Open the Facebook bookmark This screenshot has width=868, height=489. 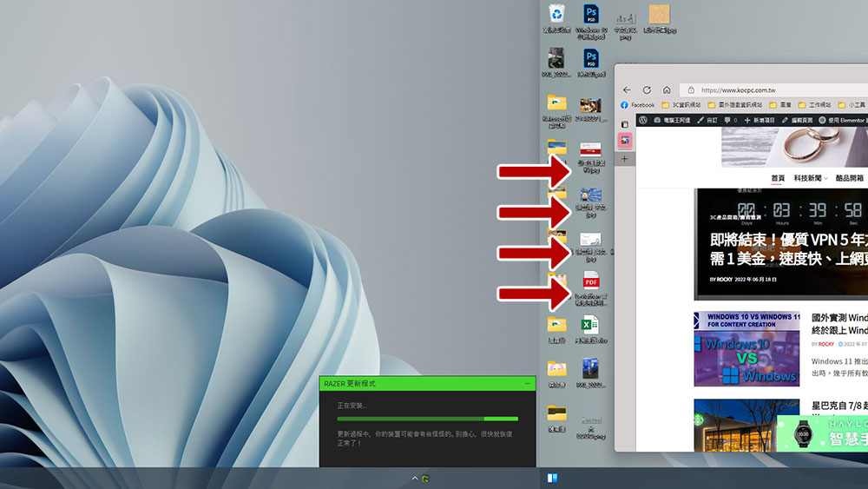pos(638,105)
